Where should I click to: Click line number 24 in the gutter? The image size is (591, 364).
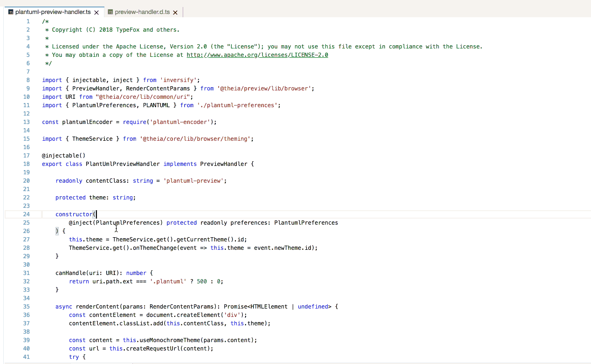[26, 214]
